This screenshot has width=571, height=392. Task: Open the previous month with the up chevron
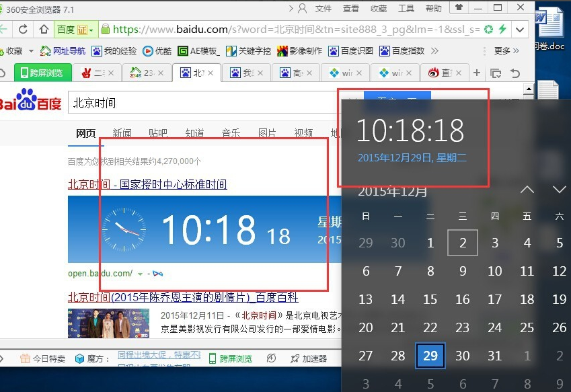point(527,190)
